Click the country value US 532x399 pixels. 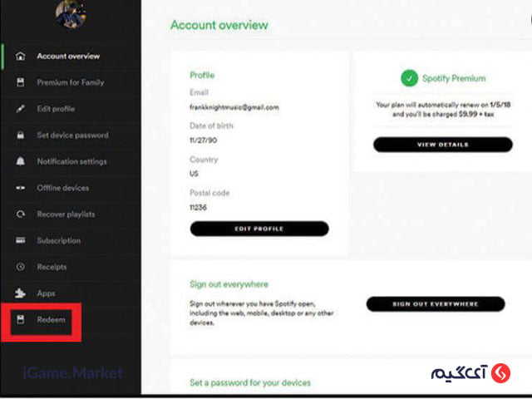coord(194,174)
